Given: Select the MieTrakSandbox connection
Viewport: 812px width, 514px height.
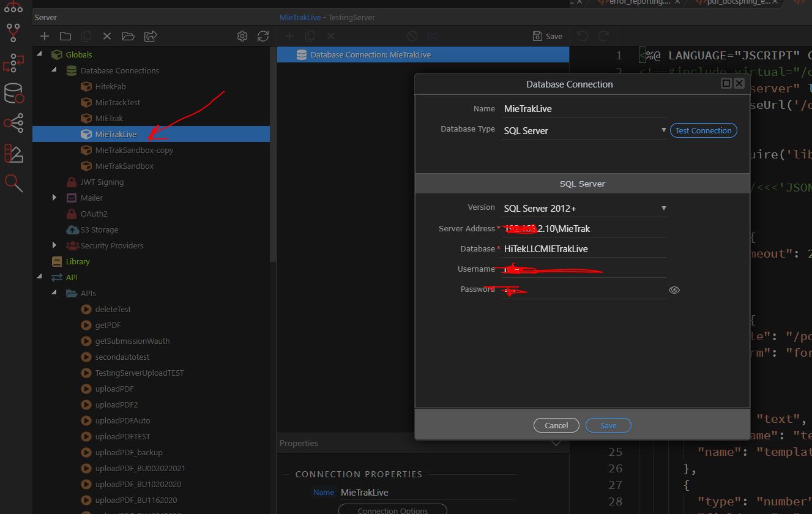Looking at the screenshot, I should (124, 166).
